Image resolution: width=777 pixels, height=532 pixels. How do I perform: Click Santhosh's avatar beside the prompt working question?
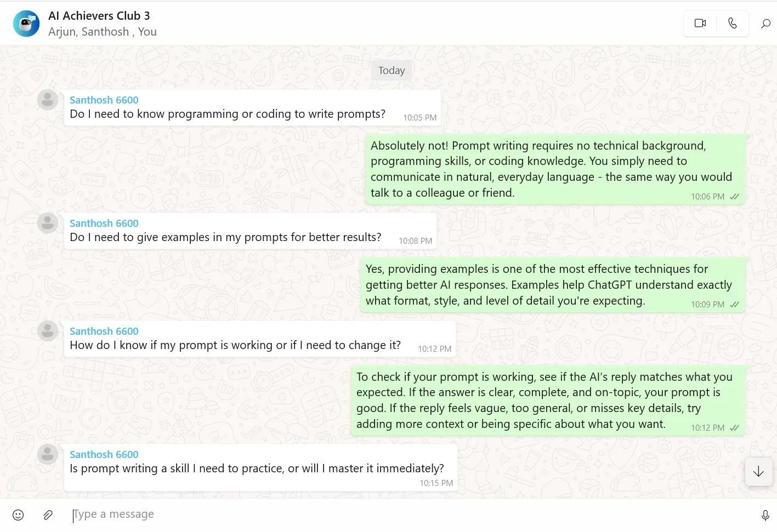pos(48,331)
